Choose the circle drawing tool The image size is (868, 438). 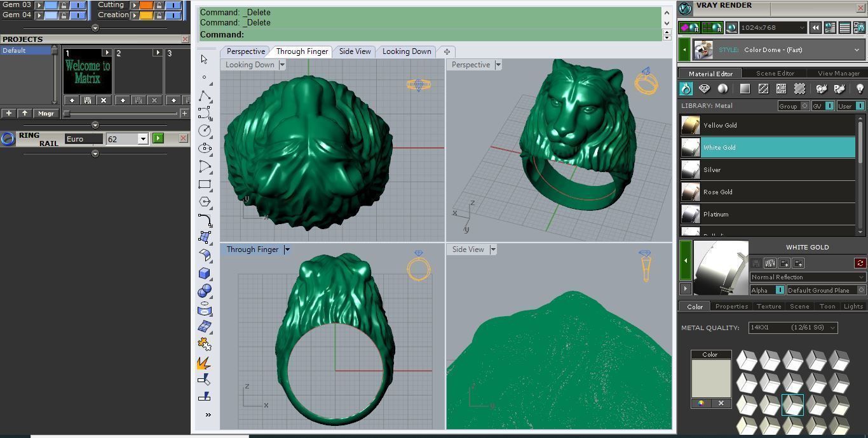coord(205,130)
